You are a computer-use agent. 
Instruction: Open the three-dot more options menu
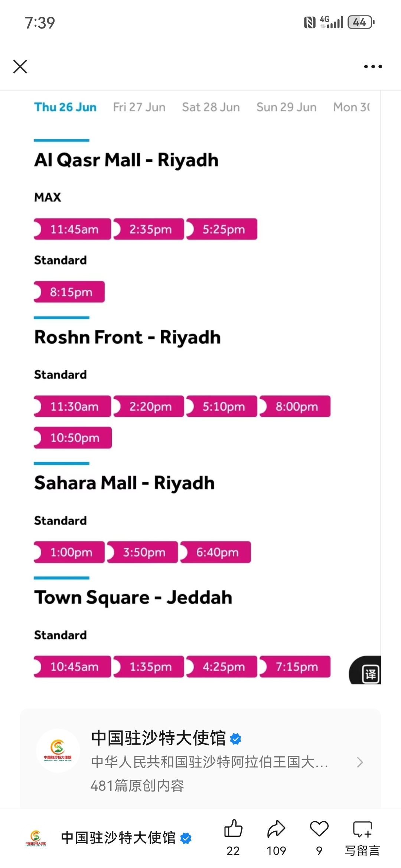pos(373,67)
